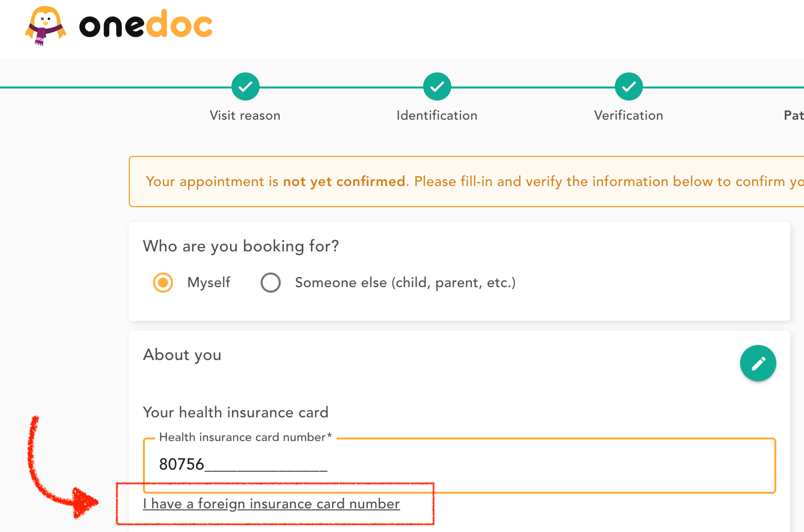Click the 'Who are you booking for?' heading
This screenshot has height=532, width=804.
pyautogui.click(x=241, y=246)
